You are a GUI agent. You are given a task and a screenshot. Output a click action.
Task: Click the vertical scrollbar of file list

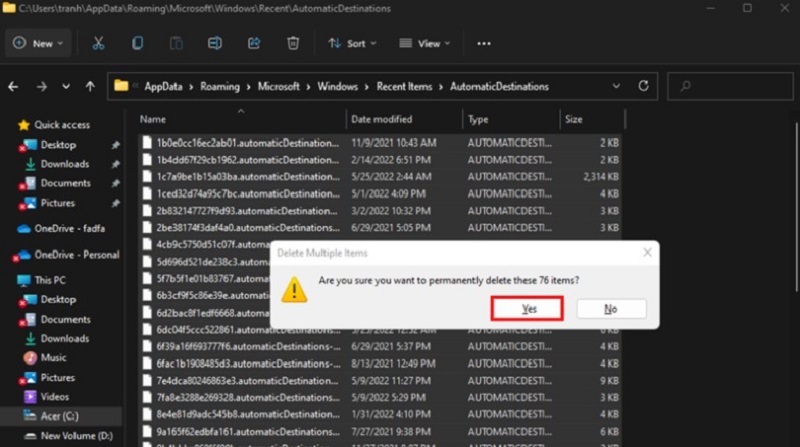click(796, 207)
